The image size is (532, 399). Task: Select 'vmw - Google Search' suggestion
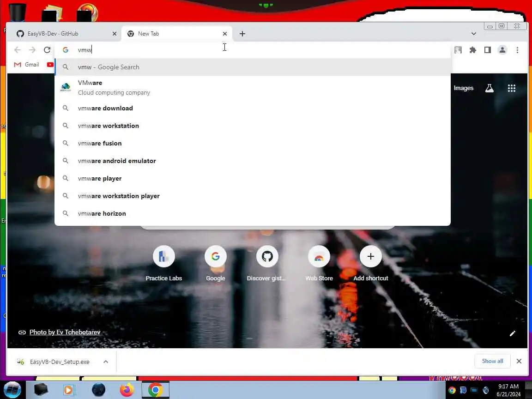click(253, 67)
